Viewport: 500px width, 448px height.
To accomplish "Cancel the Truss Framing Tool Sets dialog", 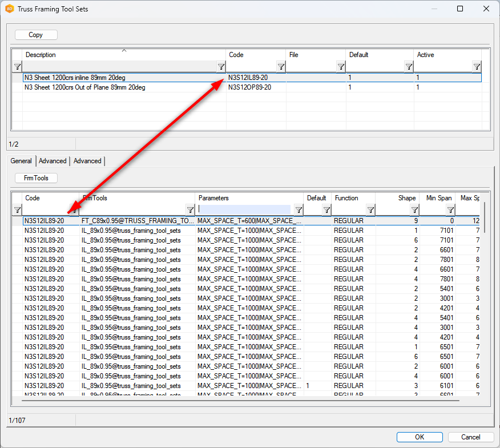I will [471, 437].
